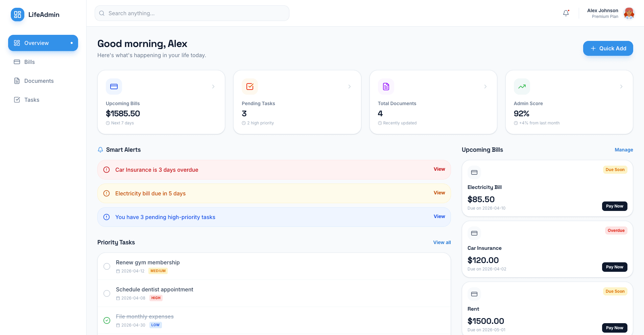Open Upcoming Bills card via its chevron

(x=213, y=87)
